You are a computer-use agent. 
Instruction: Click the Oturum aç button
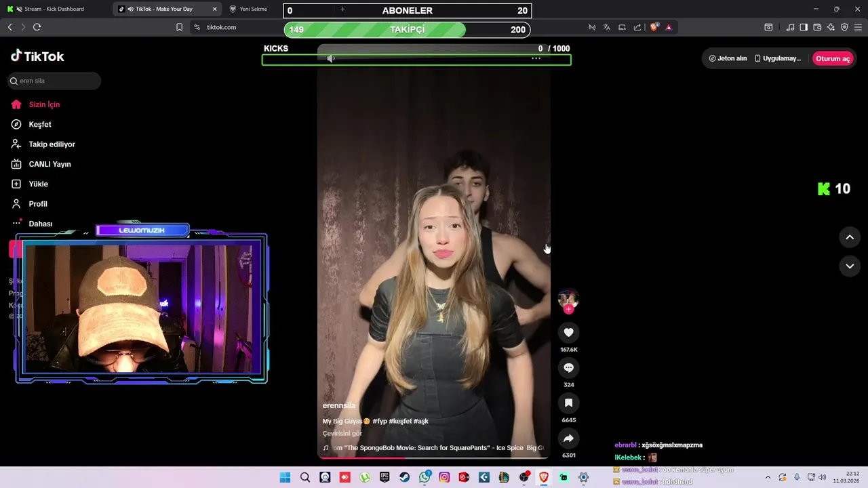pos(832,58)
